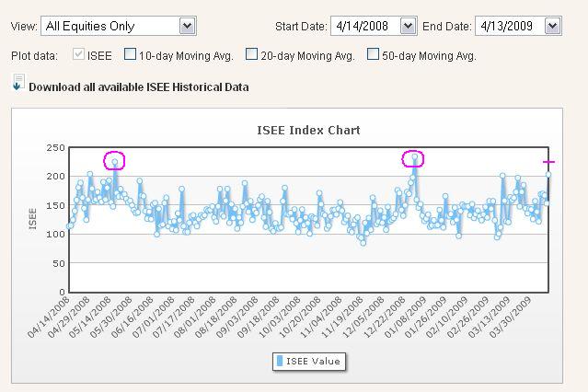Click the ISEE Value legend label
Viewport: 588px width, 392px height.
pos(313,361)
